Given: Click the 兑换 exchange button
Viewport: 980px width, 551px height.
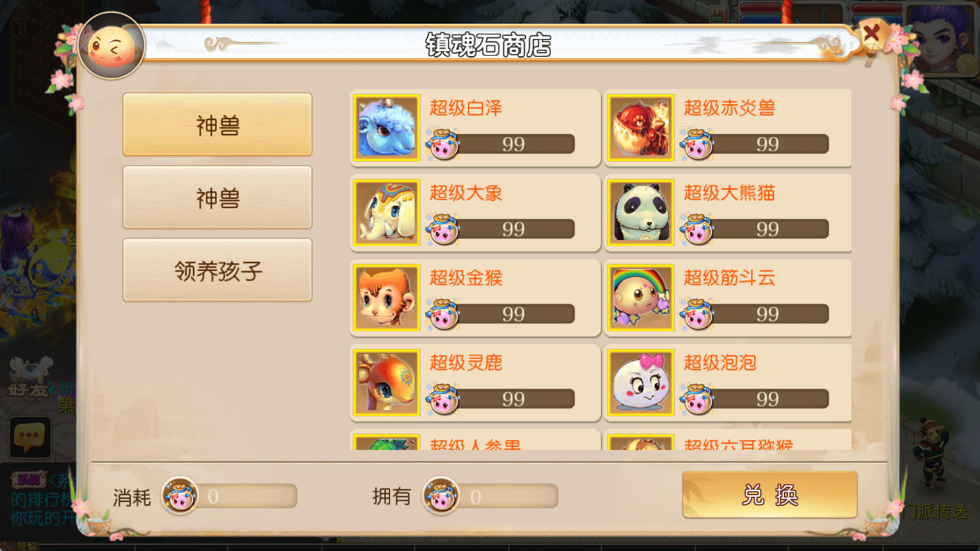Looking at the screenshot, I should [769, 495].
